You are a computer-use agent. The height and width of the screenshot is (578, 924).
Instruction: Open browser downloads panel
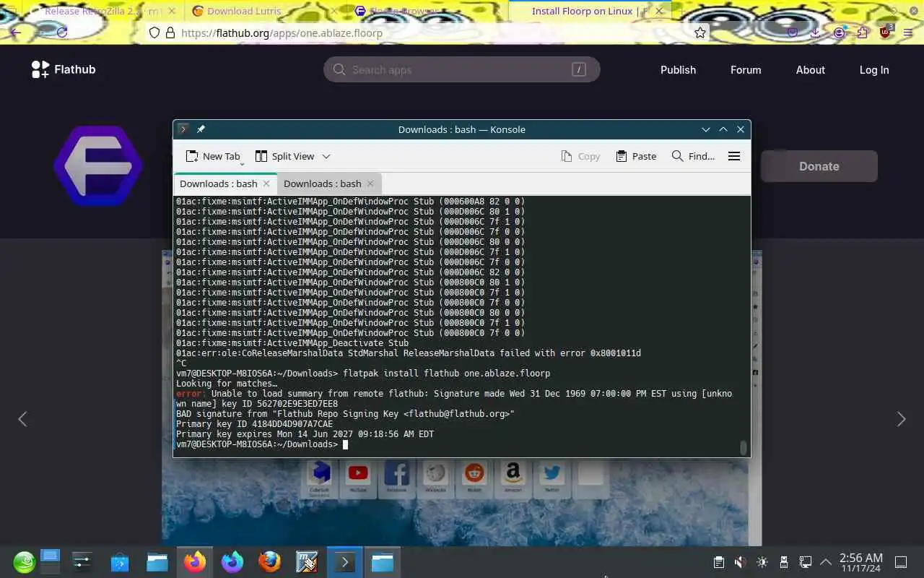coord(815,33)
